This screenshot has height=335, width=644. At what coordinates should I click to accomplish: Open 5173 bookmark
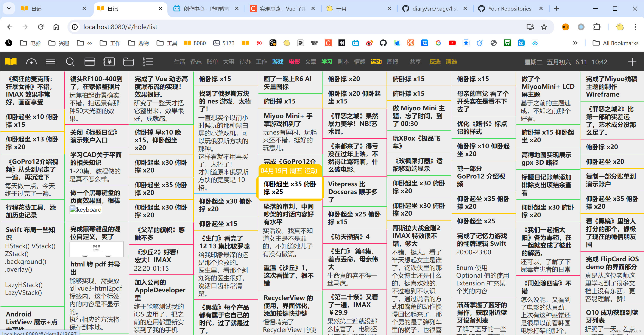click(224, 43)
